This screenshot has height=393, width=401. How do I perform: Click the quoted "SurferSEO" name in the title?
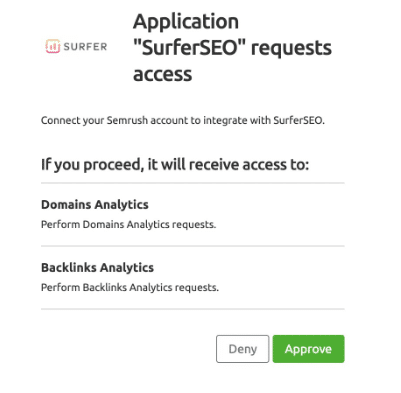[189, 48]
